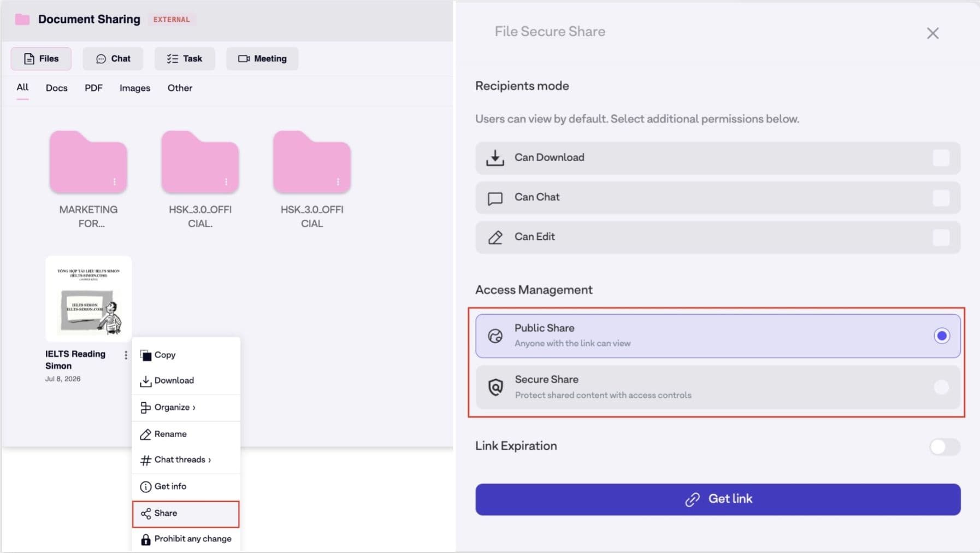Open options dots on third HSK_3.0_OFFICIAL folder
This screenshot has height=553, width=980.
(x=338, y=182)
